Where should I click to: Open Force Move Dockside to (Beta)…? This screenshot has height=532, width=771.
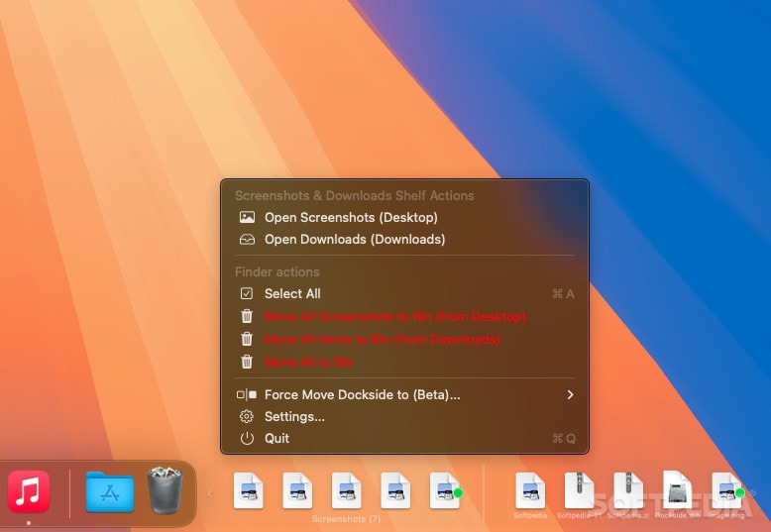point(404,394)
